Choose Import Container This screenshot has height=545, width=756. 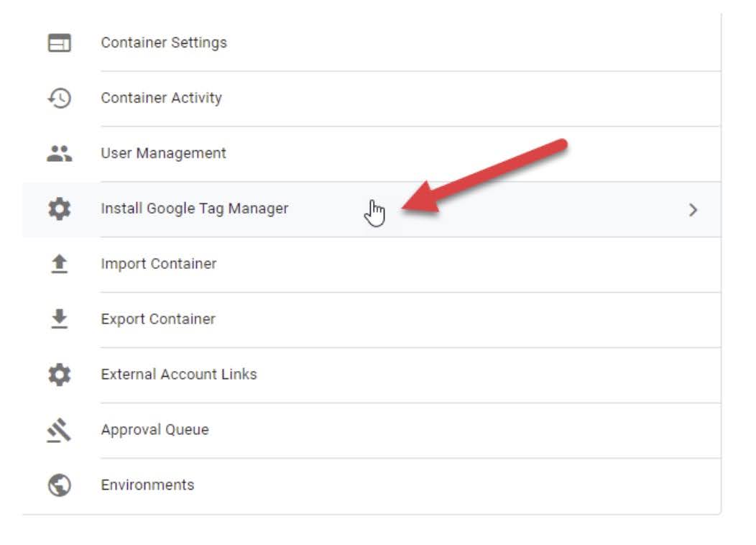[x=372, y=265]
